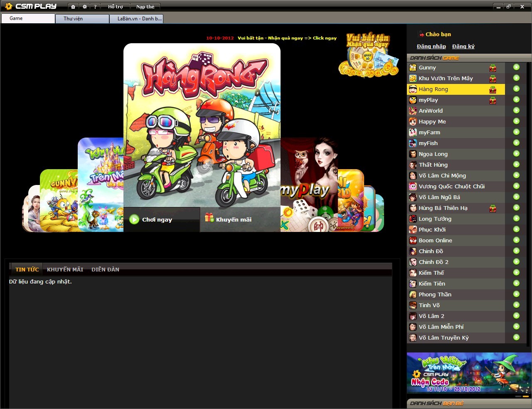
Task: Select AniWorld in the game list
Action: (456, 111)
